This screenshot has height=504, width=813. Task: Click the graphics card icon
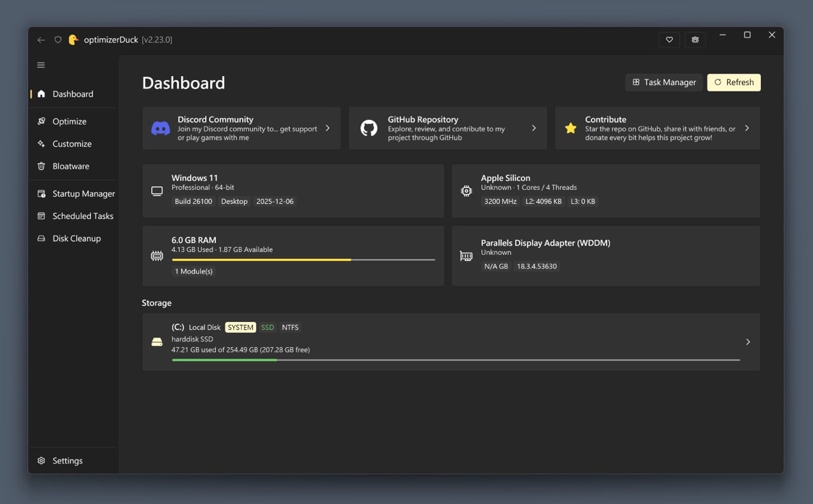point(466,256)
